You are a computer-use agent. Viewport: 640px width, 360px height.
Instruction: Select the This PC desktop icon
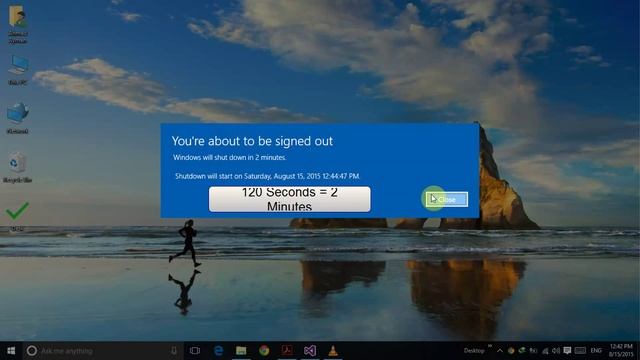coord(18,70)
